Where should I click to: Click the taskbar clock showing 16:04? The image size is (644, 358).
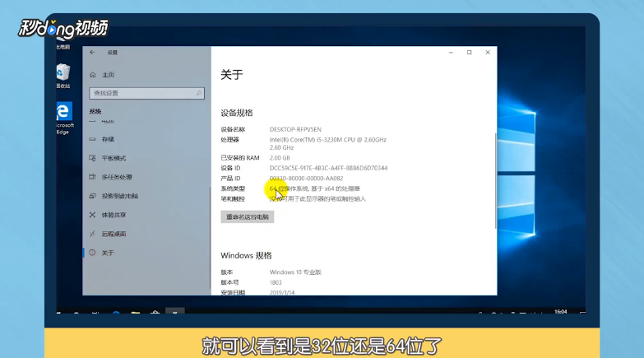tap(561, 312)
